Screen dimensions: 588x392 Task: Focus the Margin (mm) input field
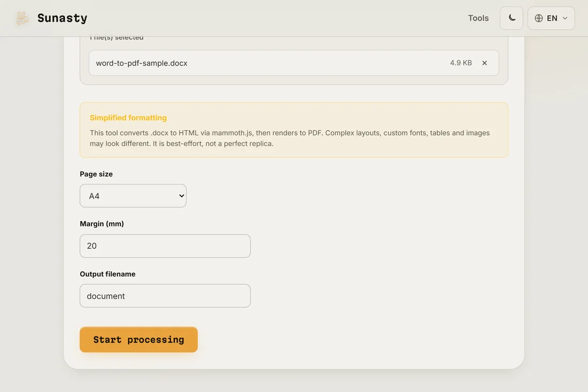point(165,246)
